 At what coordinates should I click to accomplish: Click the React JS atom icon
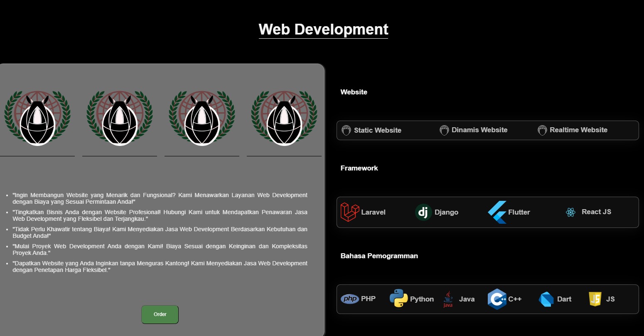571,212
